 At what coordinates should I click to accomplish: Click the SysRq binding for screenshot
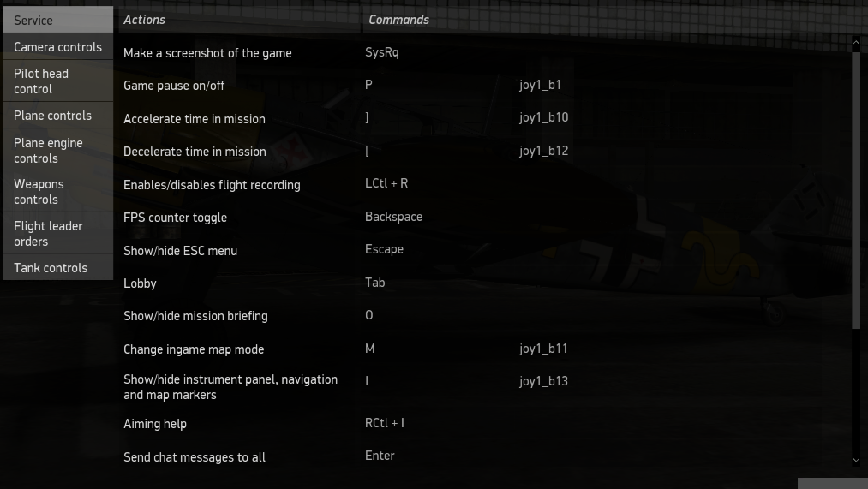(x=382, y=52)
